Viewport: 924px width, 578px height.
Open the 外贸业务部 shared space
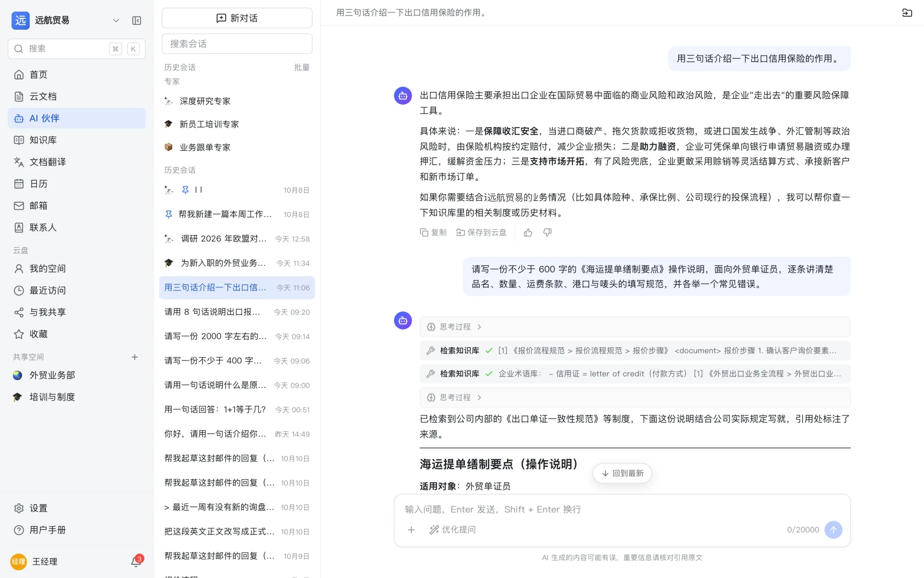tap(76, 375)
